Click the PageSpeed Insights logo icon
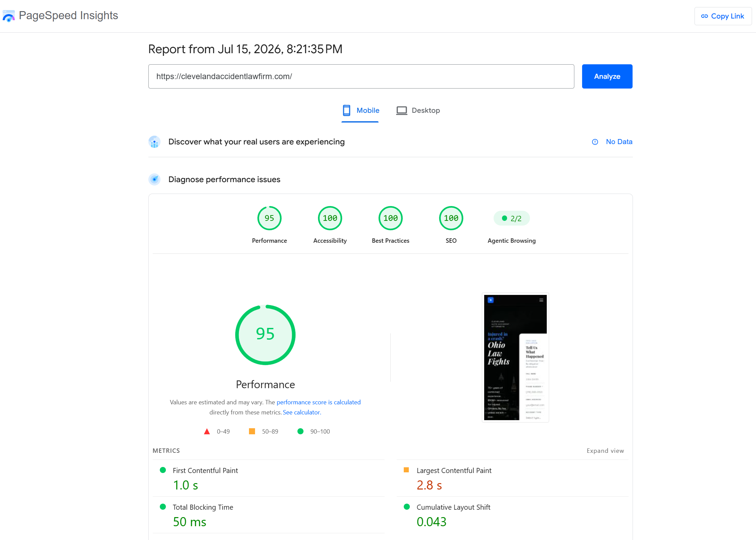Screen dimensions: 756x540 pyautogui.click(x=9, y=16)
